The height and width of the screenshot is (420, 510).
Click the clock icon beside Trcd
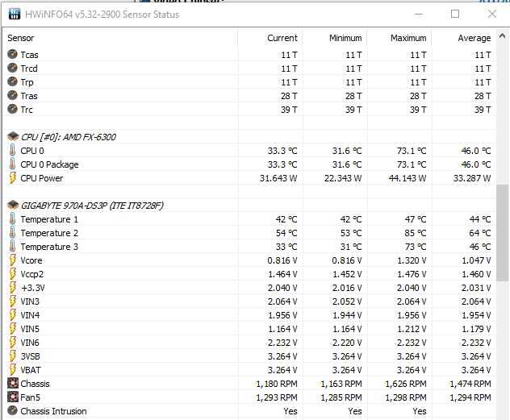click(12, 68)
